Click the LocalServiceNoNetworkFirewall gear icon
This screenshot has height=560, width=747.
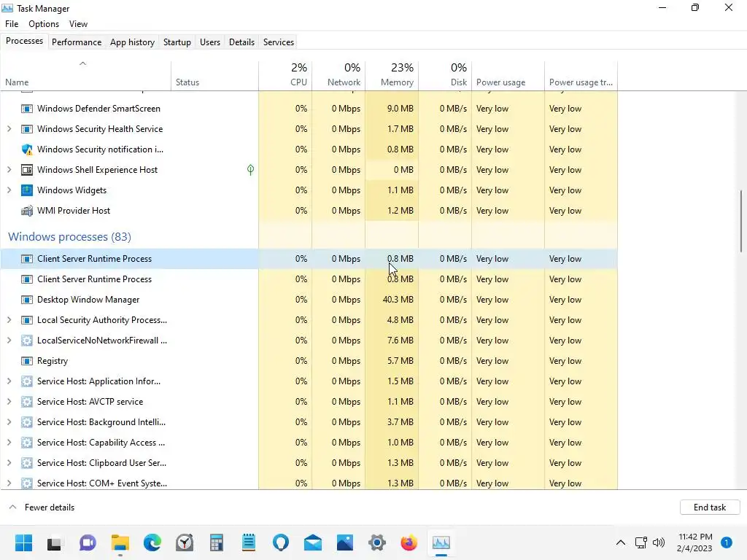(x=27, y=341)
